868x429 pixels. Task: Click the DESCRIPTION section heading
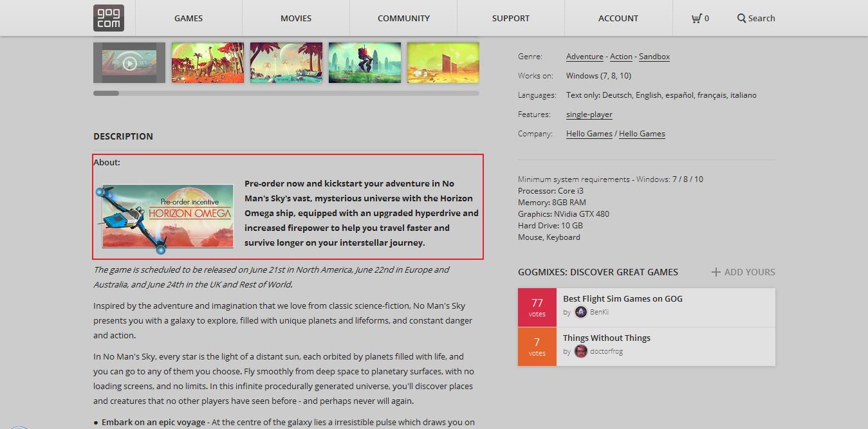click(123, 136)
